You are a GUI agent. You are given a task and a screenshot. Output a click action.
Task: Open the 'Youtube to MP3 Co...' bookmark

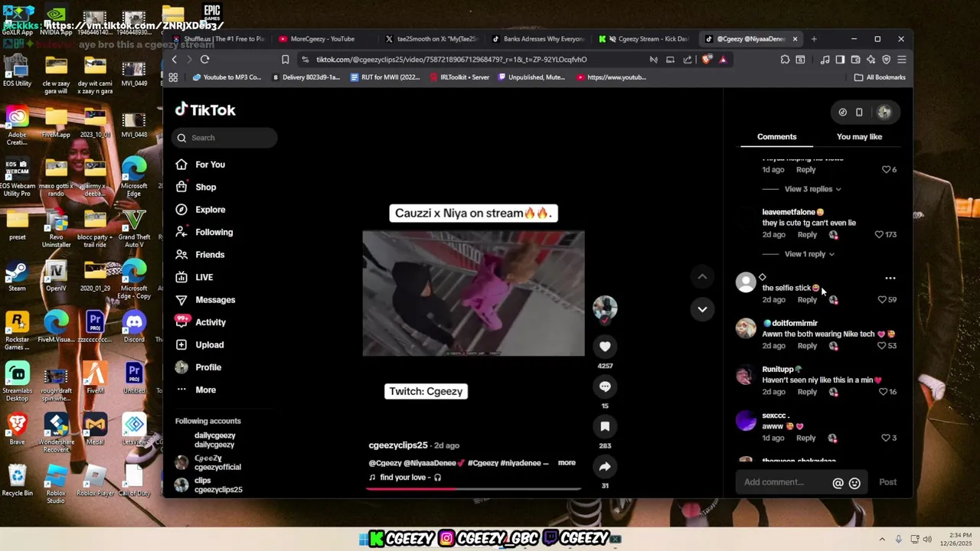[227, 77]
